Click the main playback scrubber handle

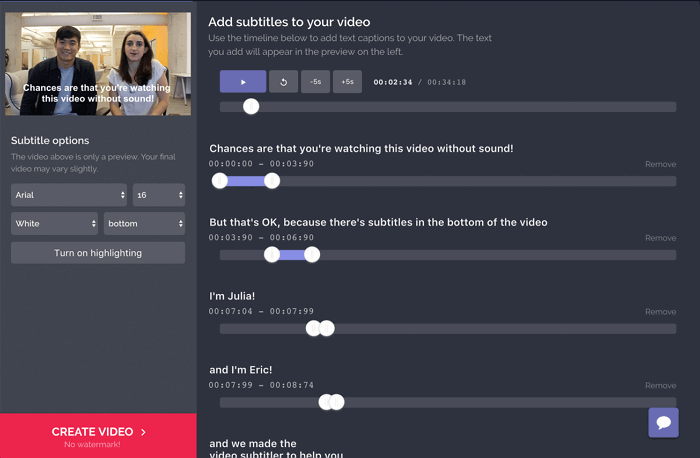[251, 107]
